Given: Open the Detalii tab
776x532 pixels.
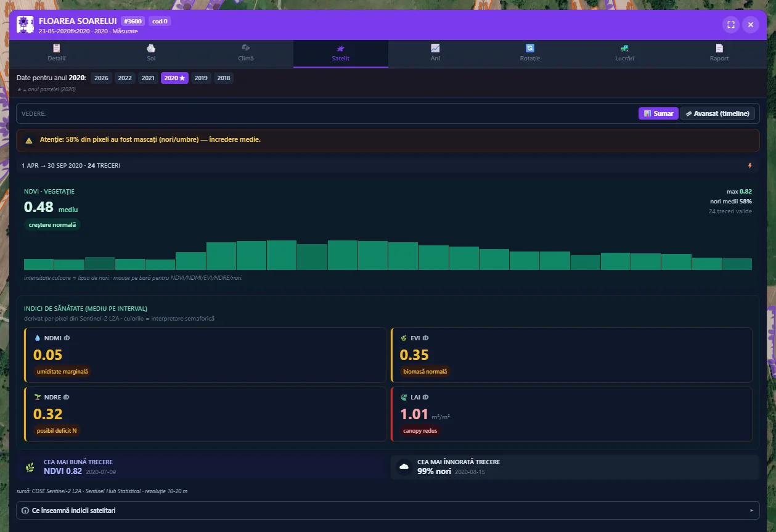Looking at the screenshot, I should 57,53.
